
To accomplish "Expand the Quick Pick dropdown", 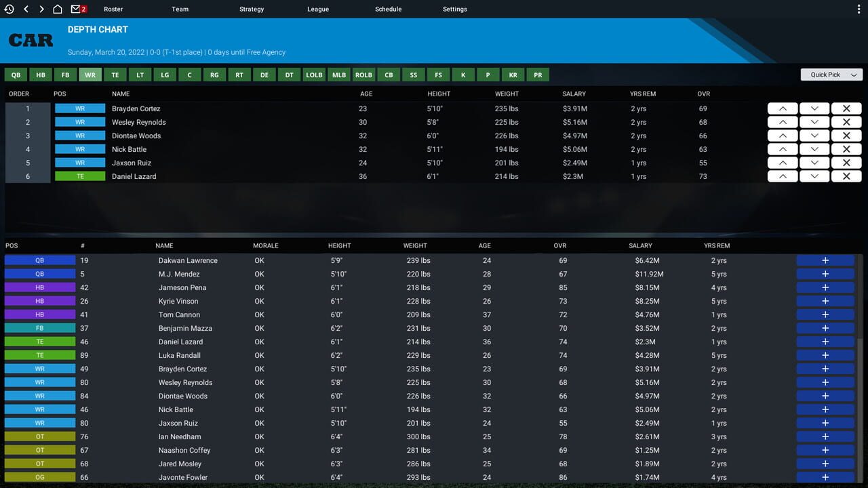I will 831,75.
